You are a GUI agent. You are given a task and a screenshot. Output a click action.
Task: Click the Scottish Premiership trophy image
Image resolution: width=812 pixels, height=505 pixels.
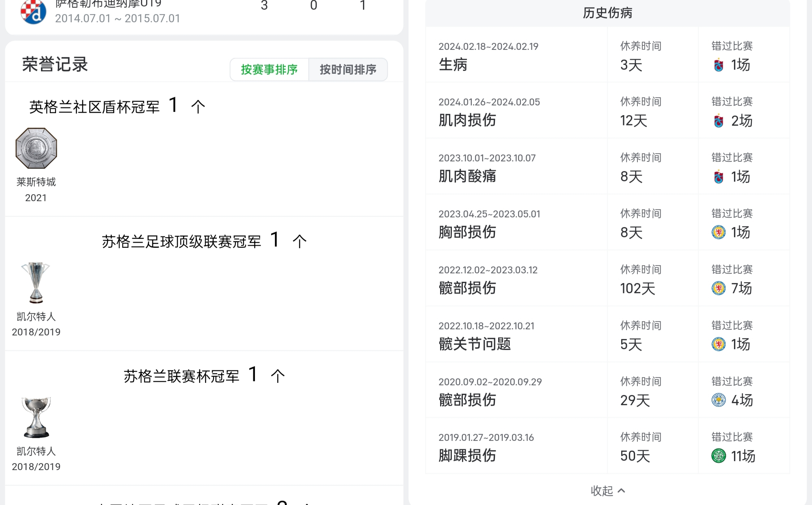click(36, 283)
